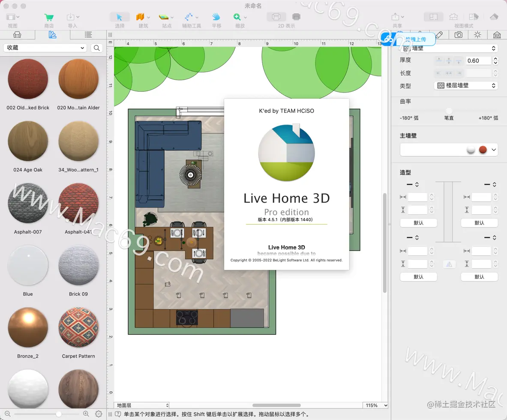The width and height of the screenshot is (507, 420).
Task: Open the camera inspector tab
Action: [x=458, y=35]
